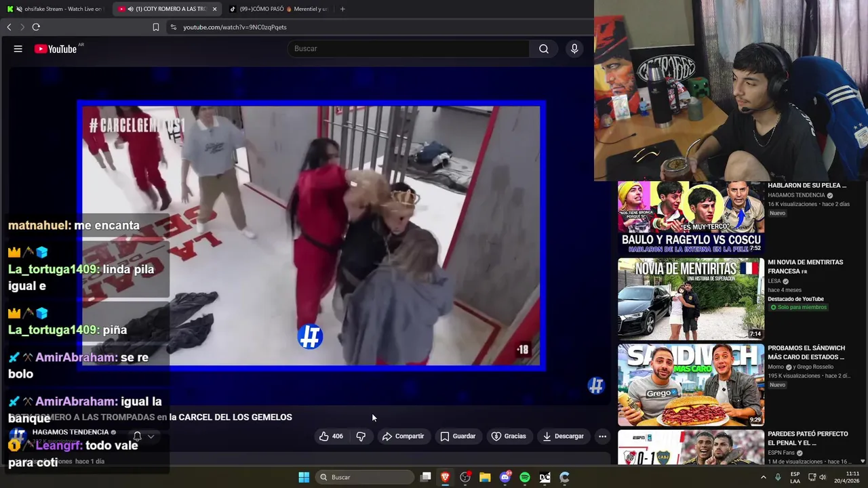
Task: Switch to the TikTok CÓMO PASÓ tab
Action: pos(277,9)
